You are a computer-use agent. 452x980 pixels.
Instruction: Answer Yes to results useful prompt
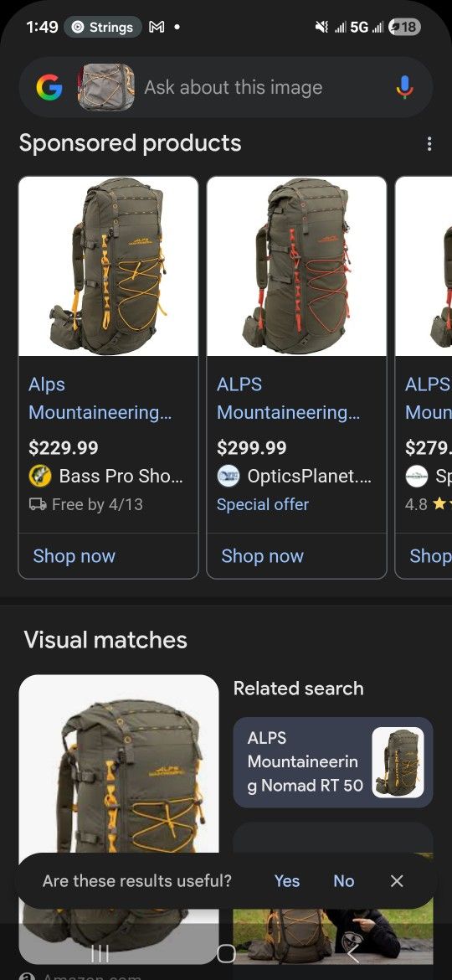point(287,880)
